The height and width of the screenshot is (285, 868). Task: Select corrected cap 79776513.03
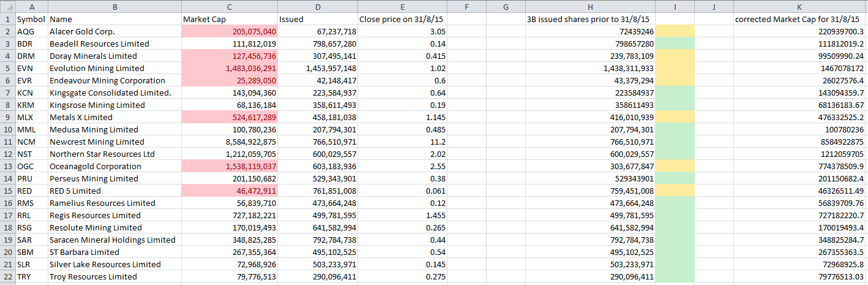point(801,276)
